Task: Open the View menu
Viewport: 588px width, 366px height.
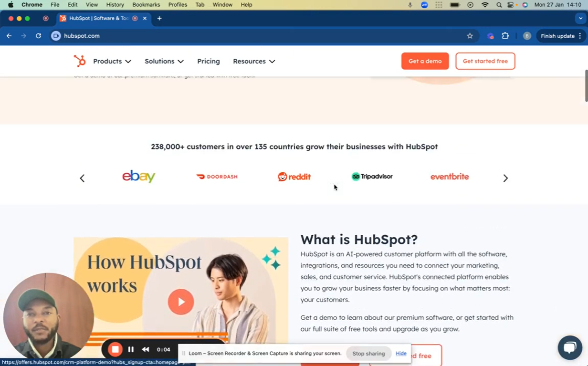Action: 92,5
